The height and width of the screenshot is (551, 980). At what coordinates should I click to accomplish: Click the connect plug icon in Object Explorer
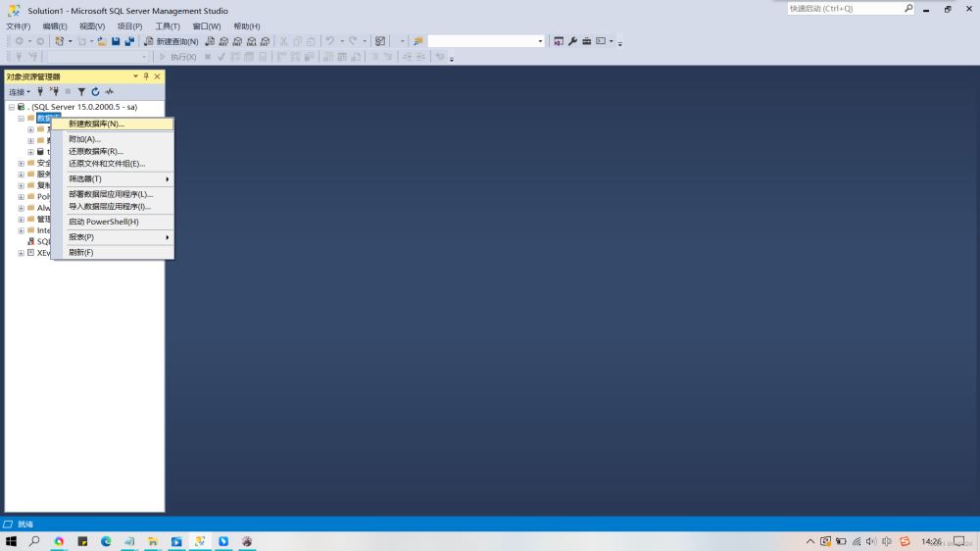(40, 91)
